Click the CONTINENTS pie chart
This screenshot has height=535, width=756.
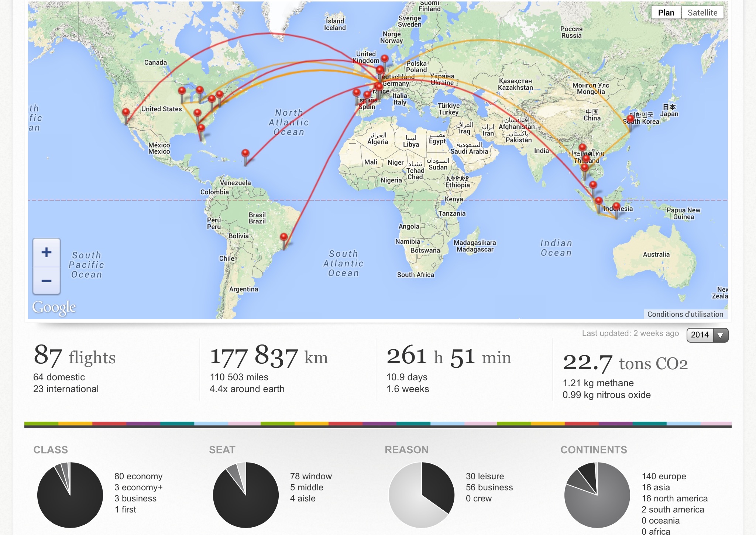pyautogui.click(x=597, y=495)
